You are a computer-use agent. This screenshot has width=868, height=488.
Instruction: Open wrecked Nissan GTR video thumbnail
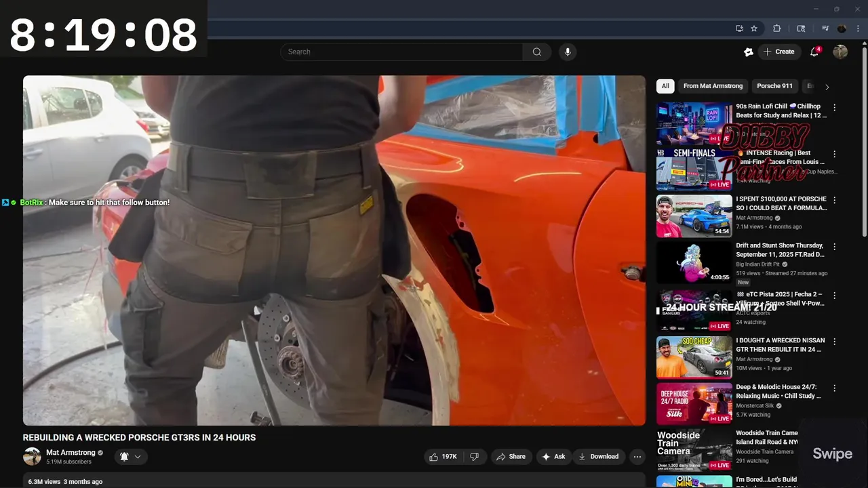[x=694, y=357]
